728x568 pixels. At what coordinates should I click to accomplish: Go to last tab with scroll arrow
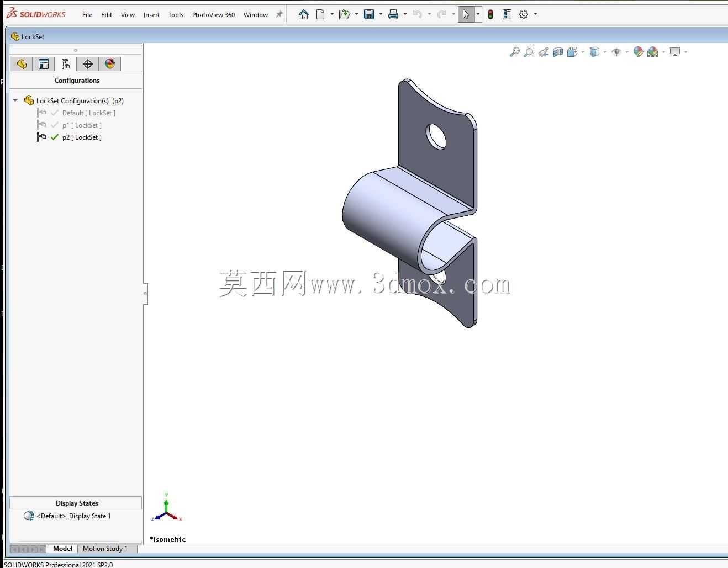pos(42,549)
